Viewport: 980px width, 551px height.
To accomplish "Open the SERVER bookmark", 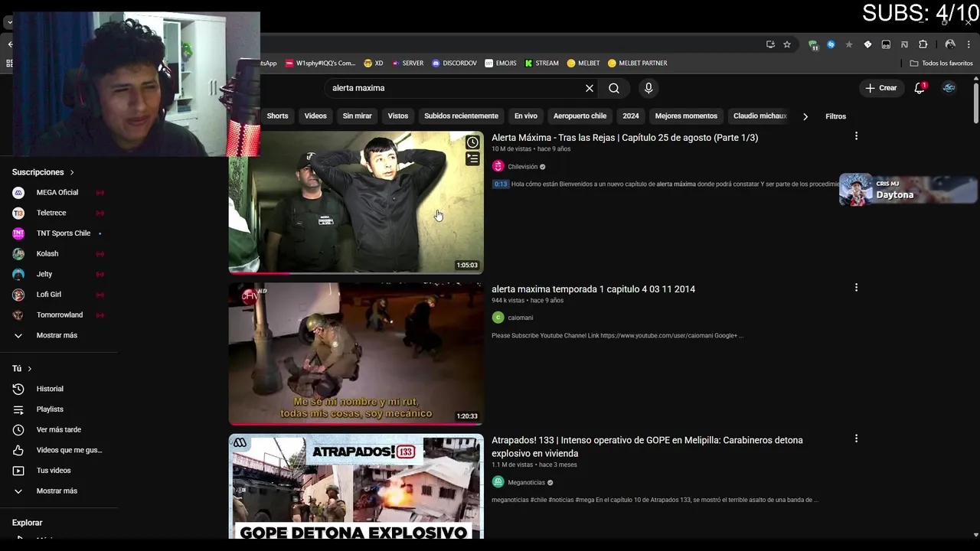I will click(407, 64).
